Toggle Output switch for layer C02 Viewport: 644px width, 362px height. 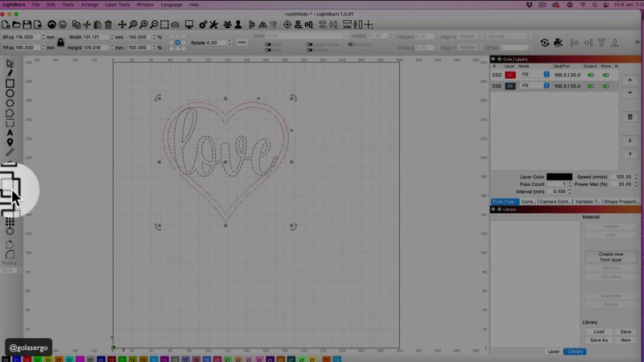(x=592, y=75)
